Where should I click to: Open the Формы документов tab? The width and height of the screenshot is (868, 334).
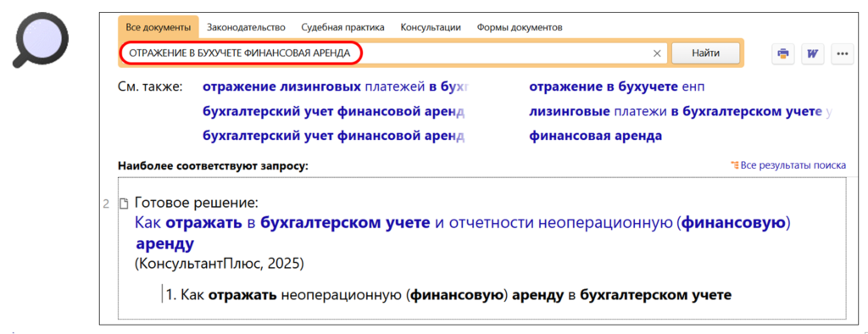(x=520, y=27)
